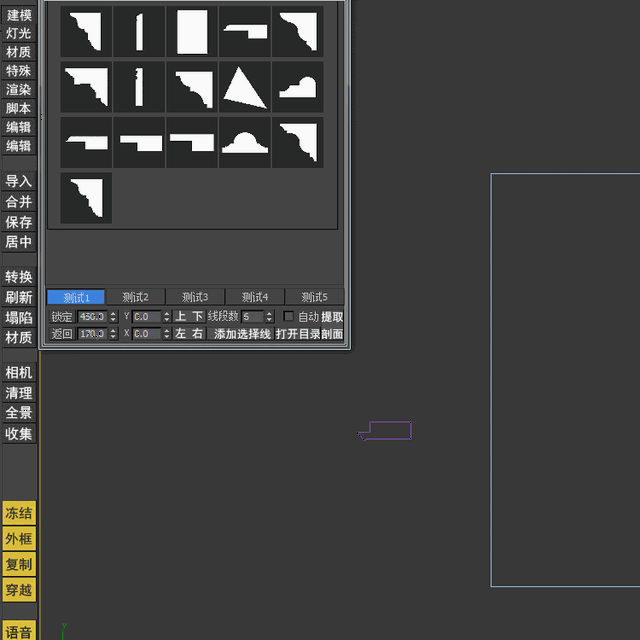Viewport: 640px width, 640px height.
Task: Switch to the 测试1 tab
Action: tap(76, 297)
